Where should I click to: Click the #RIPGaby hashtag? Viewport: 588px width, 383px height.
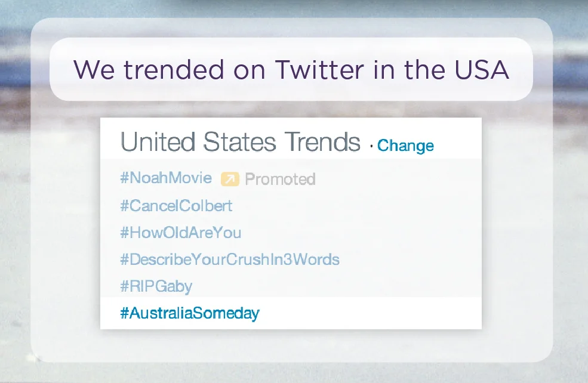coord(156,286)
